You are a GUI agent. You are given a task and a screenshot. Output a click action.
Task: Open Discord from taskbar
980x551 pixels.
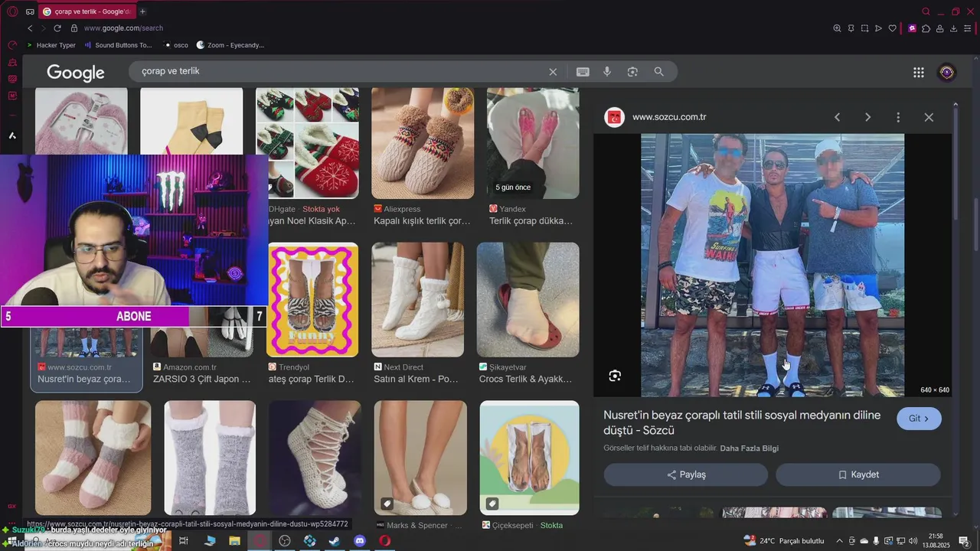(x=360, y=541)
